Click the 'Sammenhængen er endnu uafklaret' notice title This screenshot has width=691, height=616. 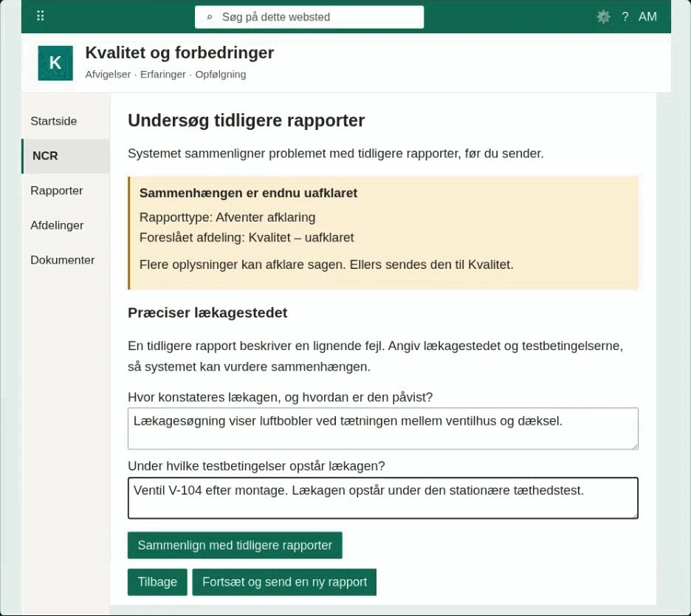tap(248, 193)
